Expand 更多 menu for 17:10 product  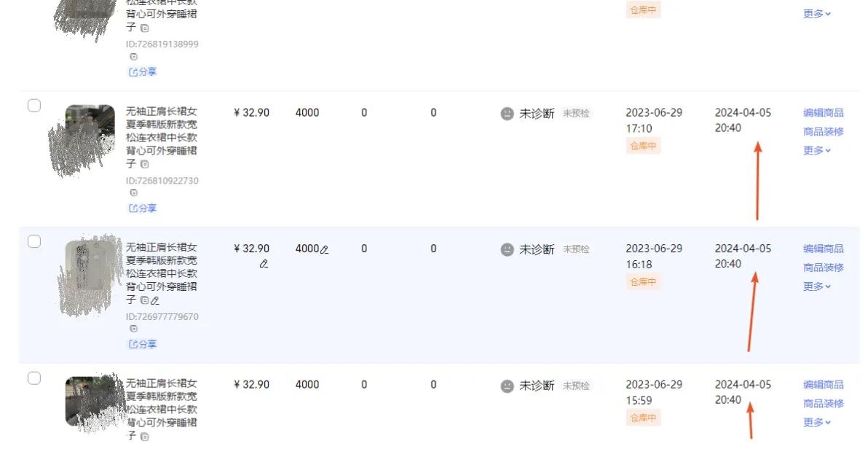[816, 150]
